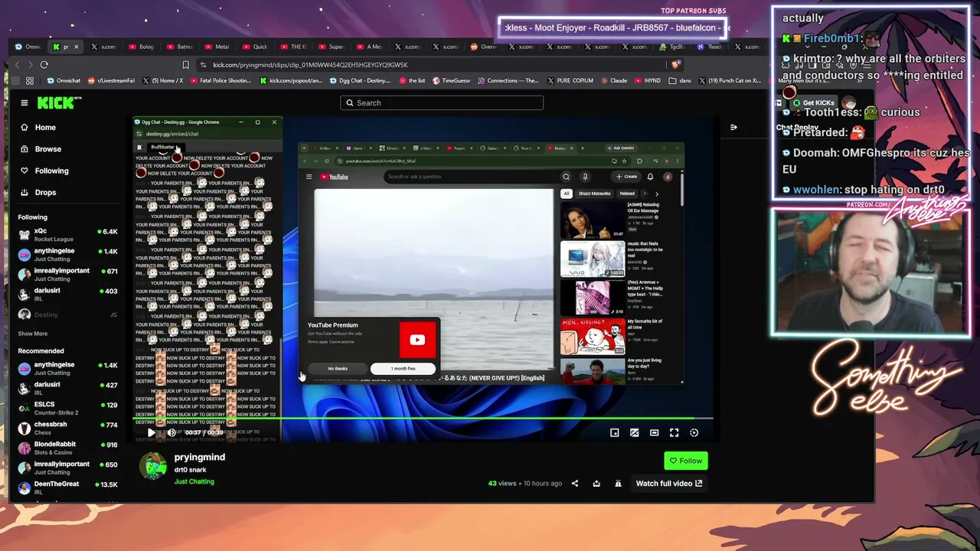Open the Punch Cat on X bookmark
This screenshot has width=980, height=551.
(730, 80)
